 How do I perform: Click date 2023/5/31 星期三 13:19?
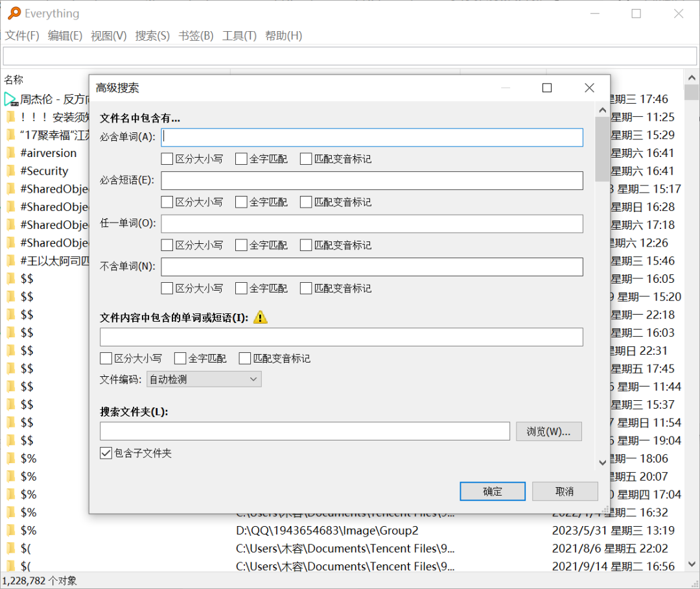coord(613,530)
